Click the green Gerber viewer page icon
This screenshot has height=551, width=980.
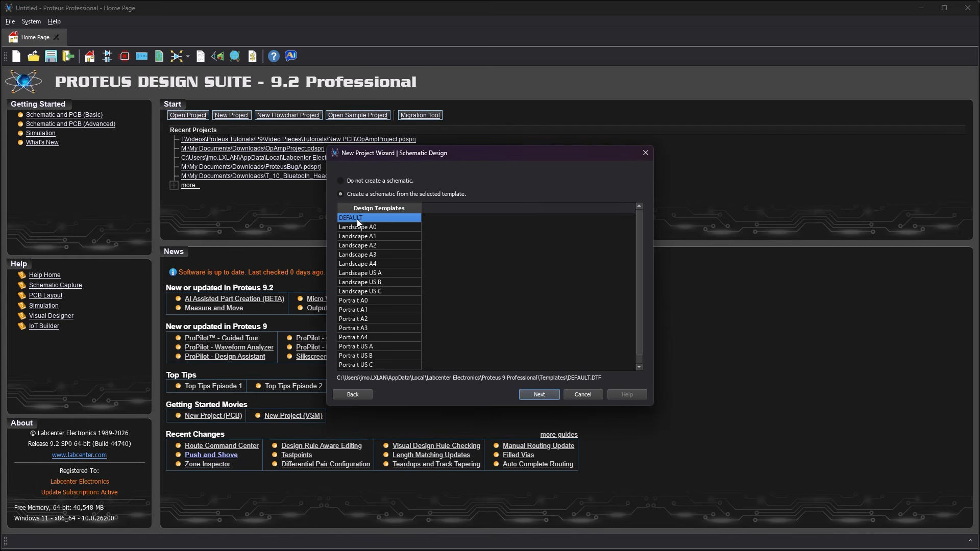(x=159, y=56)
